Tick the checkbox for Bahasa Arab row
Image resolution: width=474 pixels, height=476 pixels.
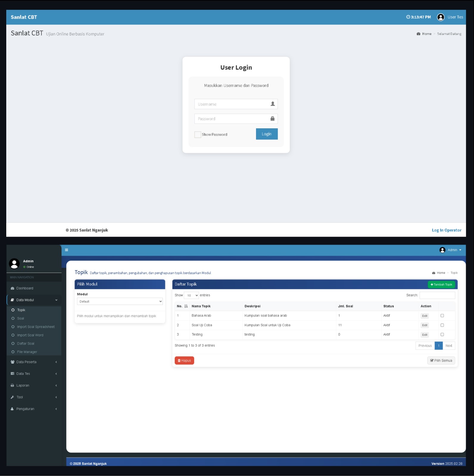pyautogui.click(x=442, y=316)
